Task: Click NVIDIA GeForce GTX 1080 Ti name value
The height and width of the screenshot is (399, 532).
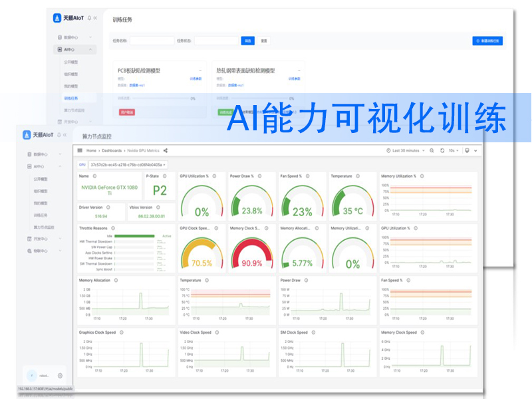Action: 109,190
